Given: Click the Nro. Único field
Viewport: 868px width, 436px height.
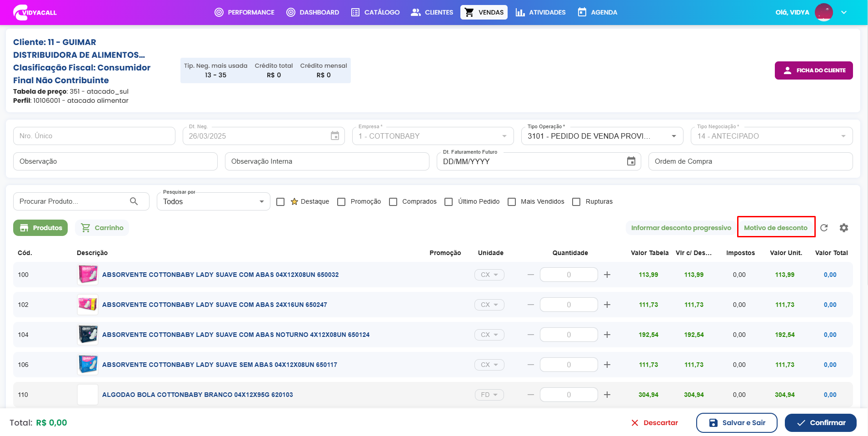Looking at the screenshot, I should click(x=94, y=136).
